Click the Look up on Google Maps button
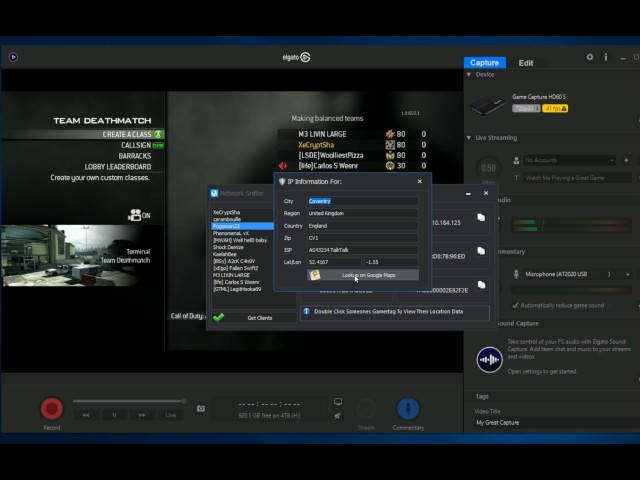The width and height of the screenshot is (640, 480). [363, 275]
